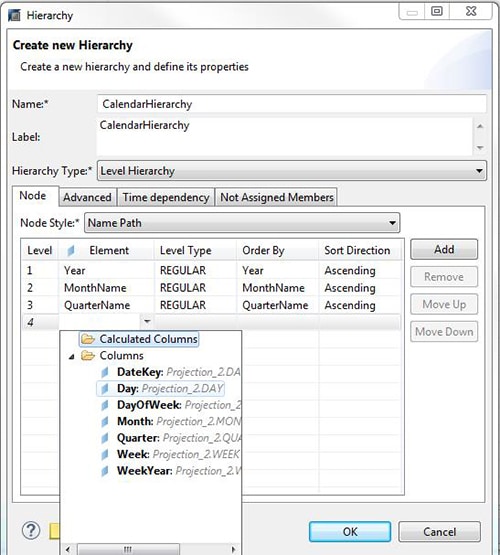Click the Columns folder icon
Viewport: 500px width, 555px height.
click(88, 355)
